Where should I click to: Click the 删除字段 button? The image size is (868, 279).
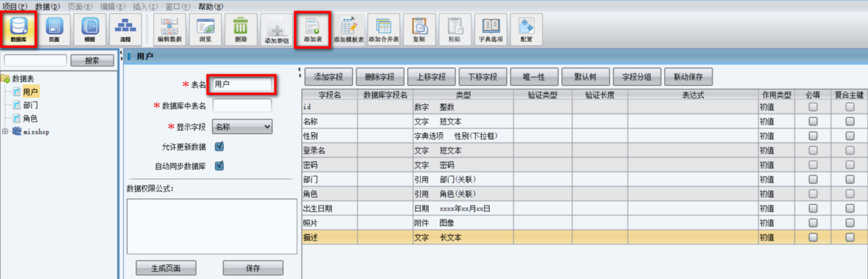pos(380,76)
